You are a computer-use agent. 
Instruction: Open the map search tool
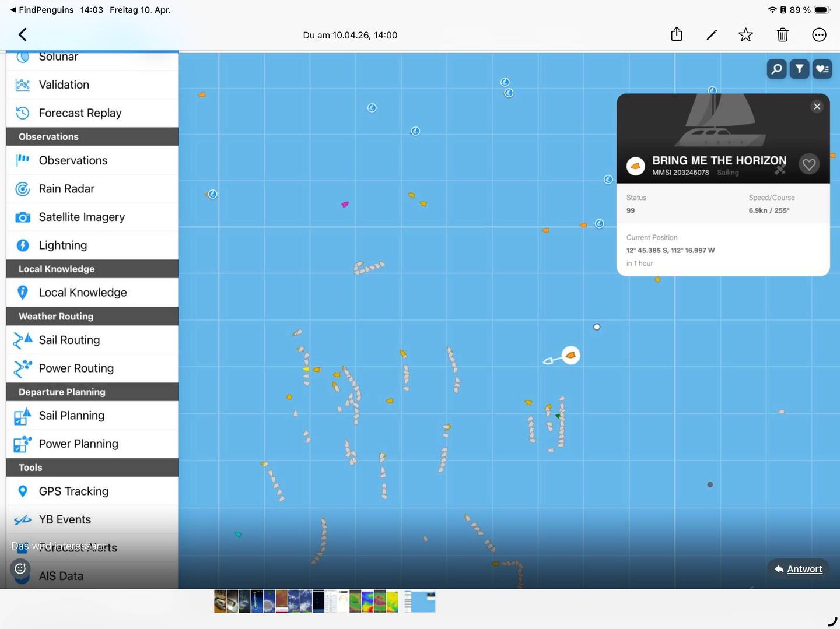[x=776, y=69]
